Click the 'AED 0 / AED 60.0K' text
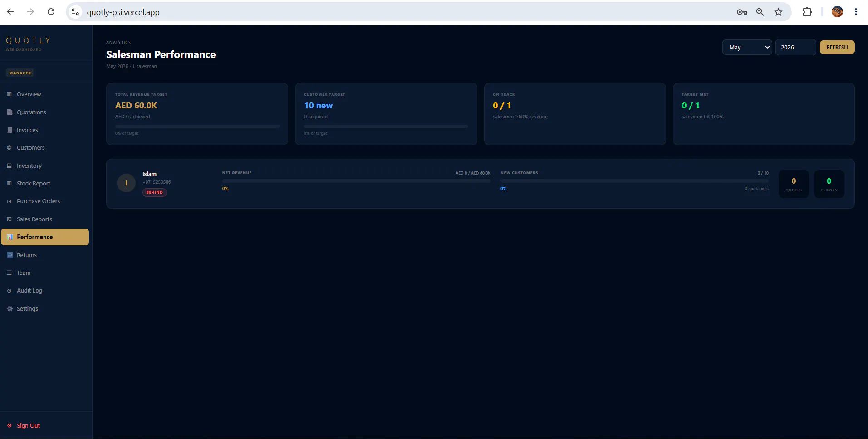Viewport: 868px width, 439px height. click(473, 173)
